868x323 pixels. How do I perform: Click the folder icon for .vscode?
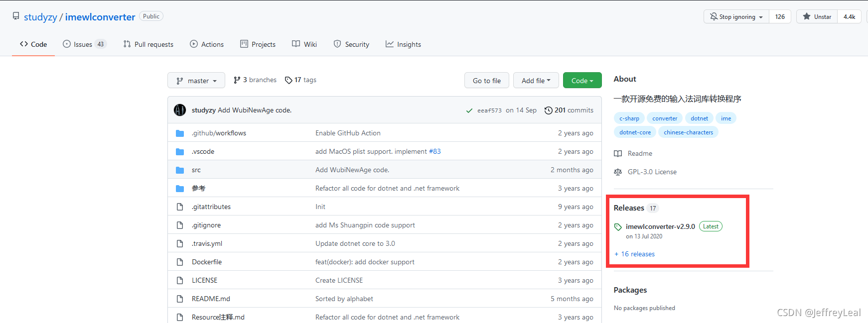point(180,151)
